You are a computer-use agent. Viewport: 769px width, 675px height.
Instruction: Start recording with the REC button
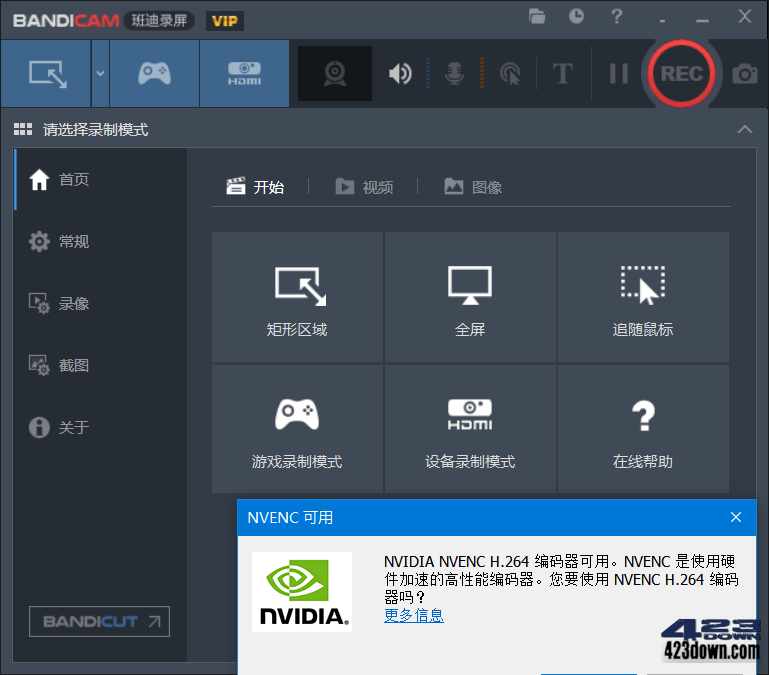pos(681,74)
